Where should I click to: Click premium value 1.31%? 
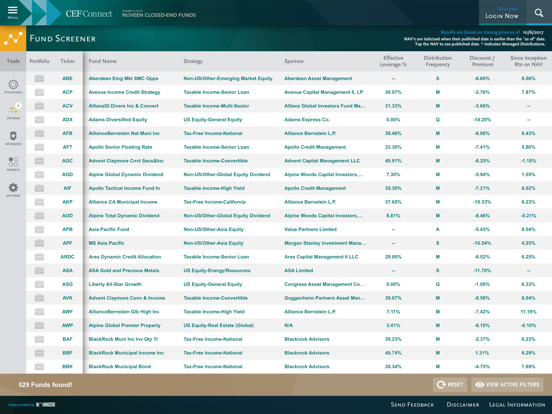tap(482, 353)
